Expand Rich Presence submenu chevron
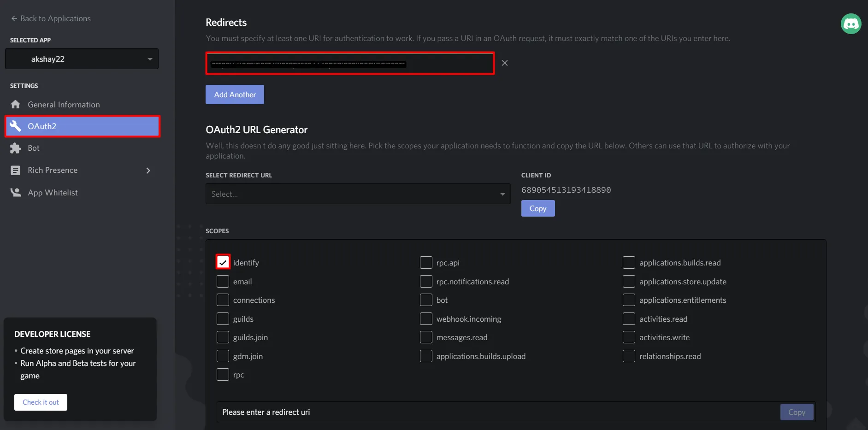Image resolution: width=868 pixels, height=430 pixels. click(148, 171)
